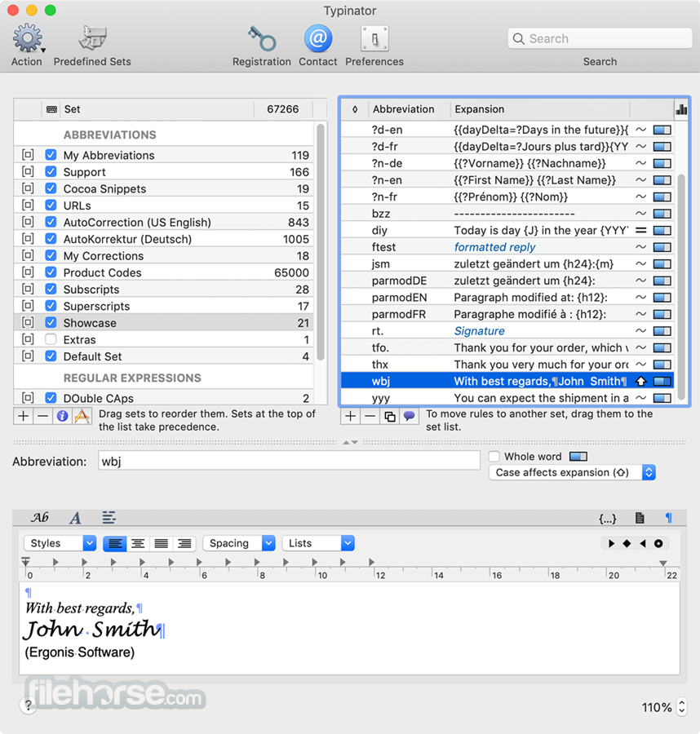Uncheck the DOuble CAps set
Image resolution: width=700 pixels, height=734 pixels.
point(51,398)
